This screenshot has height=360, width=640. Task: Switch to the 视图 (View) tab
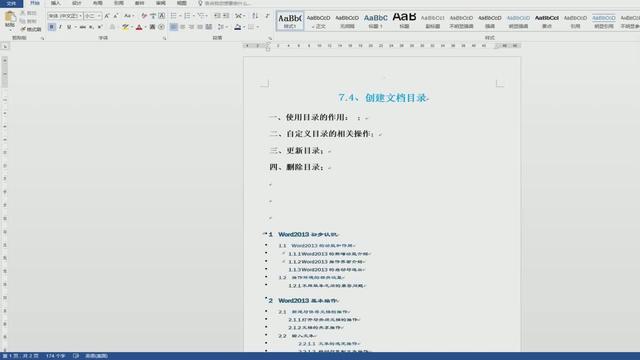pyautogui.click(x=182, y=3)
